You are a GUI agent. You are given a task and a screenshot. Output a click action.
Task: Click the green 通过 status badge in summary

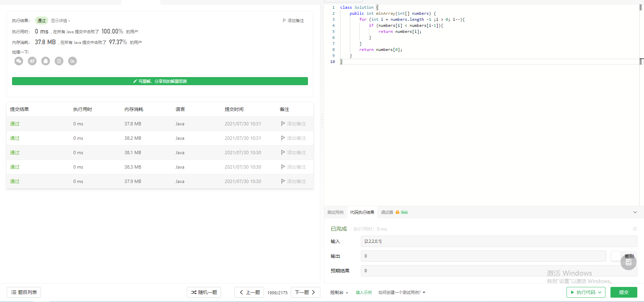coord(42,20)
